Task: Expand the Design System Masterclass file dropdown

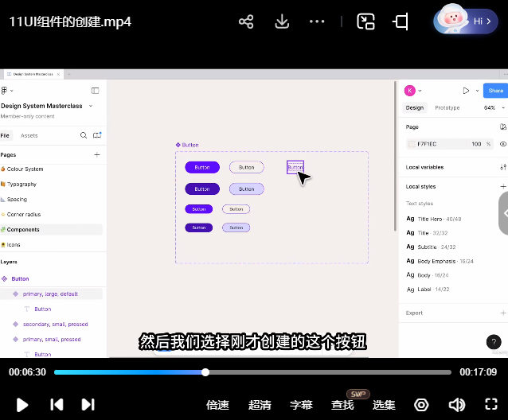Action: tap(90, 106)
